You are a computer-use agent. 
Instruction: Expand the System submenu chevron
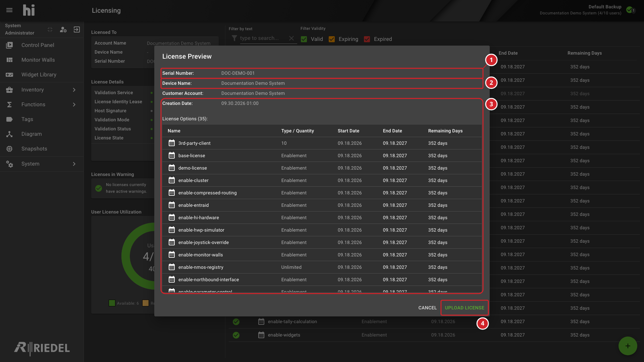pos(74,164)
